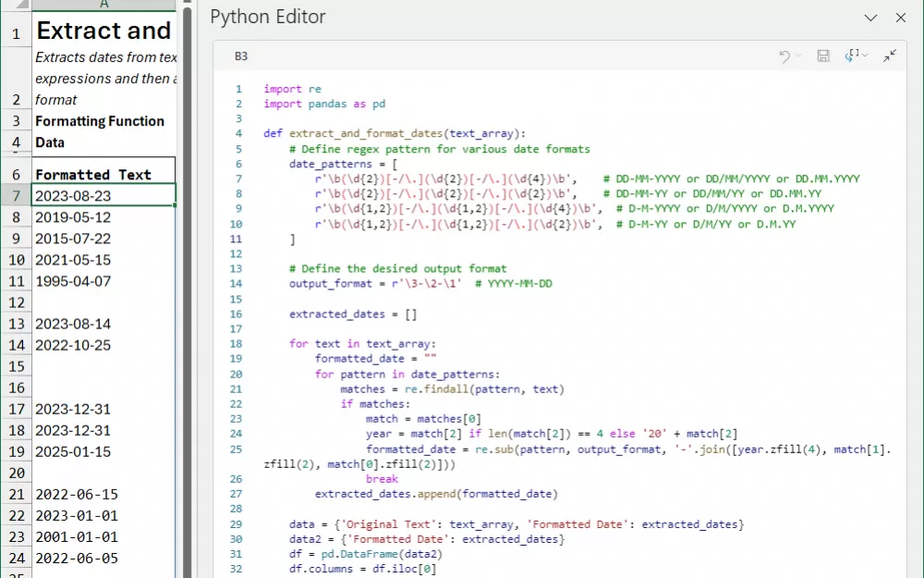Select cell containing 2015-07-22
Viewport: 924px width, 578px height.
click(x=103, y=239)
